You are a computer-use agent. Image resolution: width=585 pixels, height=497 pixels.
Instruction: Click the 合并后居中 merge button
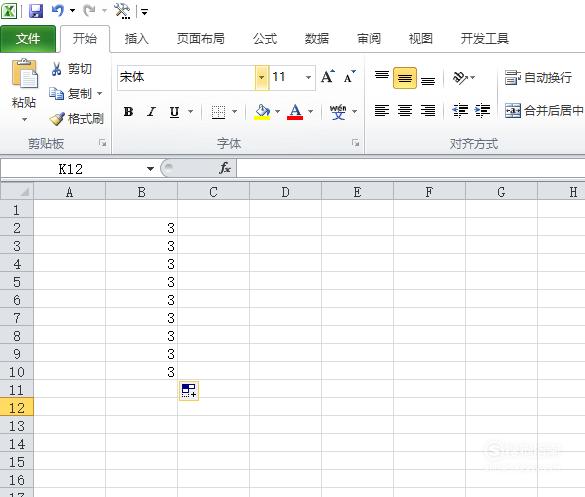(544, 110)
